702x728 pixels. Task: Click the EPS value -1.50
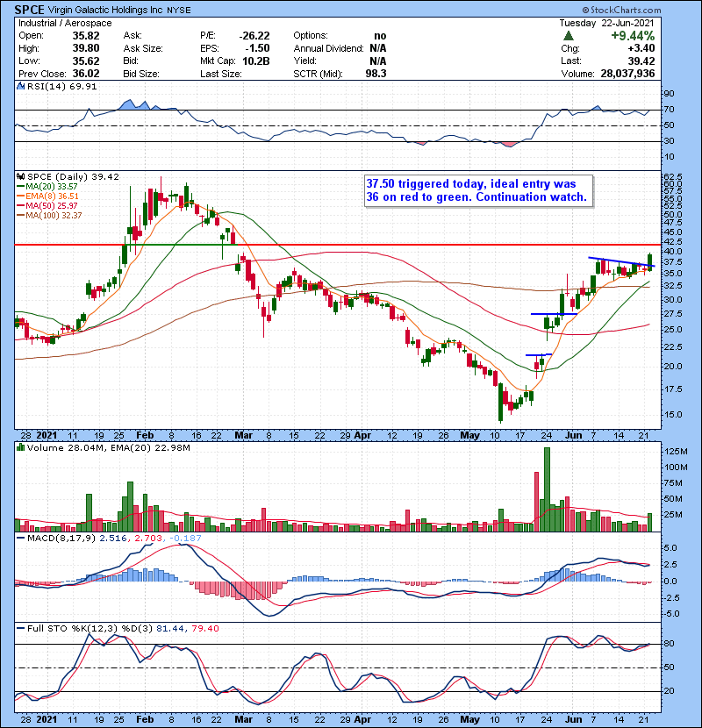pos(257,48)
